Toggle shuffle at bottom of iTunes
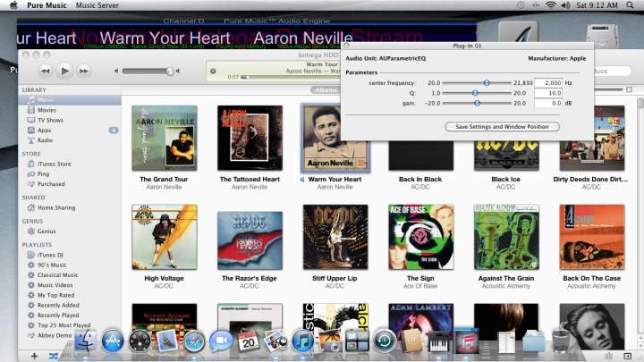Screen dimensions: 644x362 pyautogui.click(x=53, y=356)
